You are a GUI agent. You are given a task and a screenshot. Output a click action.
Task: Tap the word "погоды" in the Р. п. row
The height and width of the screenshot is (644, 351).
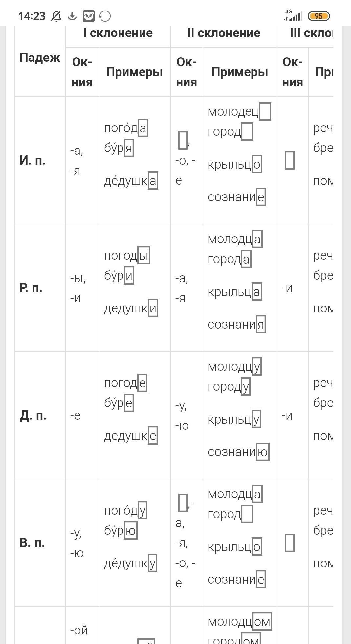point(127,256)
